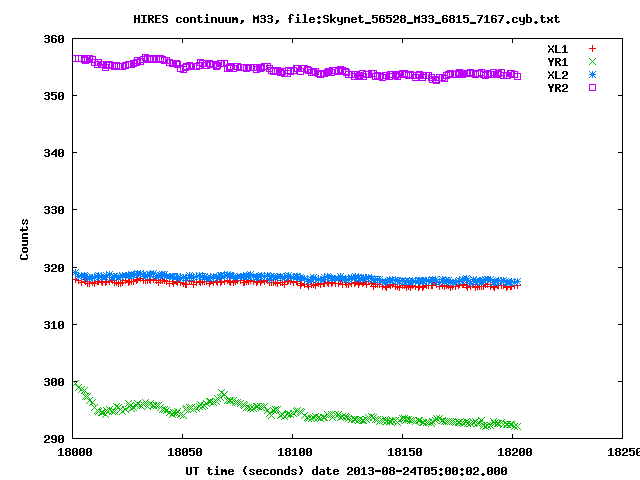Click the x-axis label beginning 'UT time (seconds)'
The width and height of the screenshot is (640, 480).
(x=346, y=471)
